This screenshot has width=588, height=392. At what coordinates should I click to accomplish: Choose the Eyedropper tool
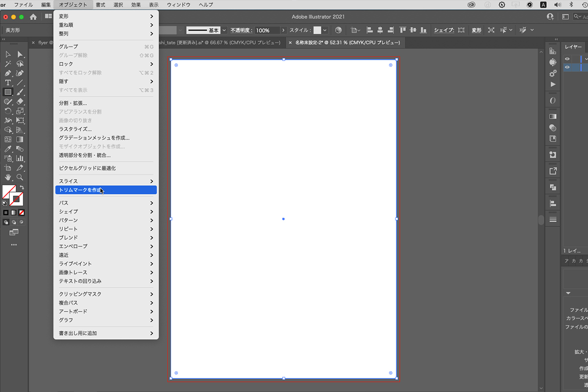coord(8,149)
